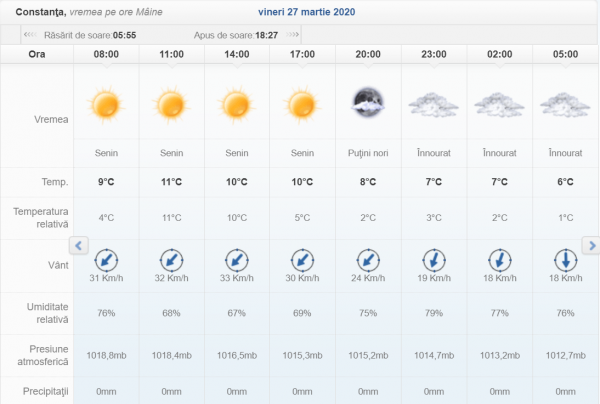Click the sunrise time 05:55
Viewport: 600px width, 404px height.
124,34
